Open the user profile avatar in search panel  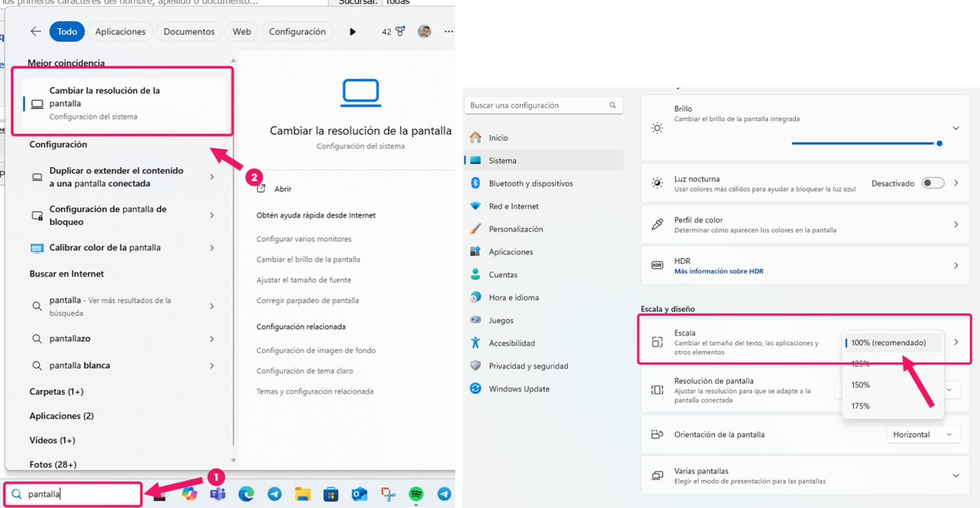[x=424, y=32]
